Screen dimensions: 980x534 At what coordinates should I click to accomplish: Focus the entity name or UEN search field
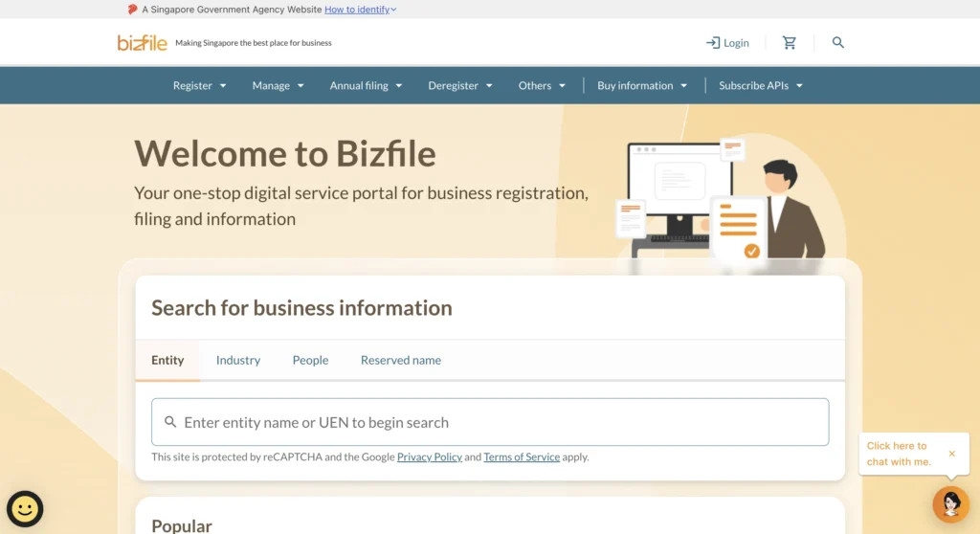(x=490, y=422)
